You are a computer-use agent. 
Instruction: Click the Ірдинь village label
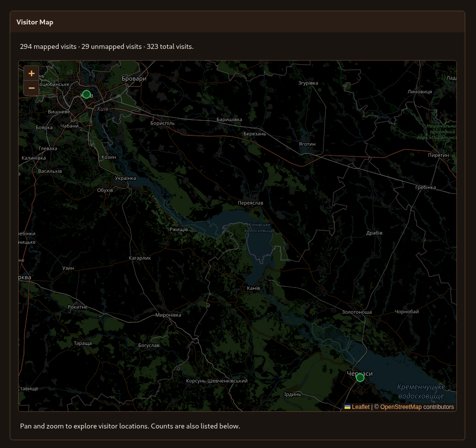(293, 394)
